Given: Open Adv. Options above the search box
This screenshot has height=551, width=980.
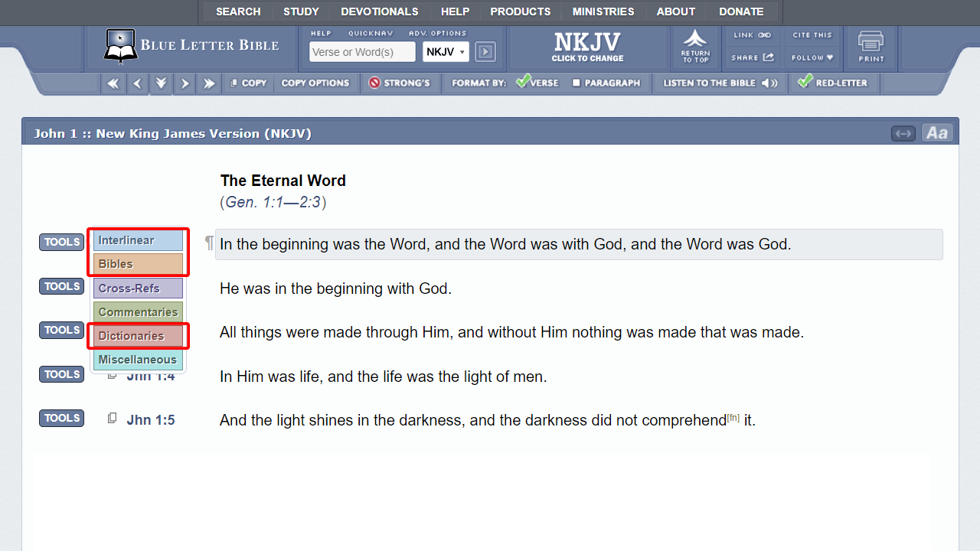Looking at the screenshot, I should click(x=437, y=34).
